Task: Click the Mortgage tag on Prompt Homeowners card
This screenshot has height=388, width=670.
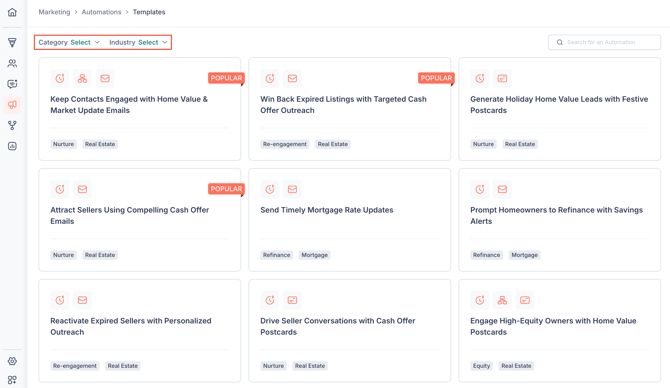Action: [524, 255]
